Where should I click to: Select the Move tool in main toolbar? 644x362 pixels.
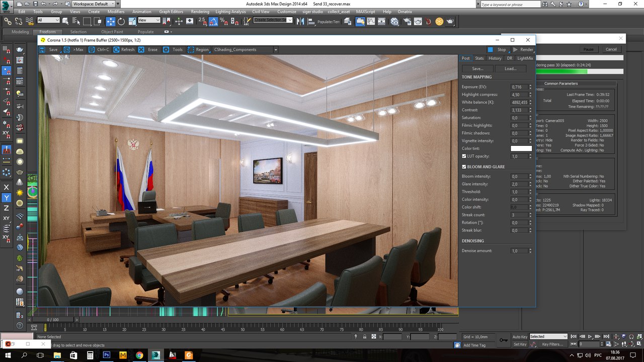[110, 21]
